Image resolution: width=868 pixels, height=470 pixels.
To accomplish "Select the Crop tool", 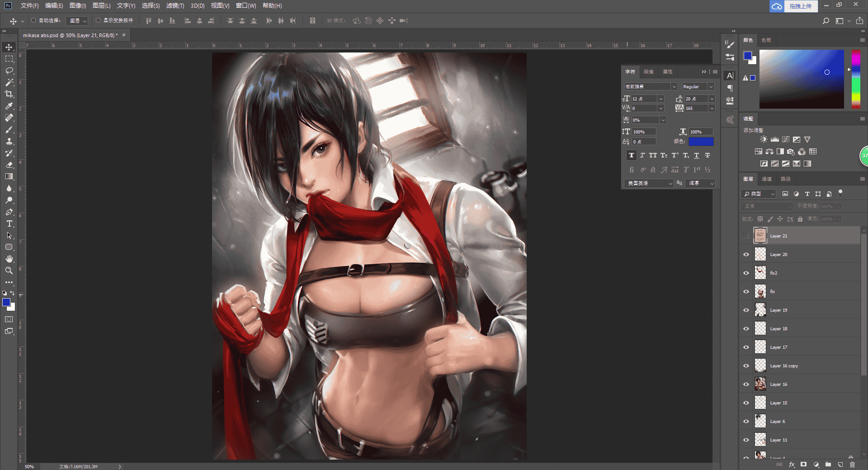I will [9, 94].
